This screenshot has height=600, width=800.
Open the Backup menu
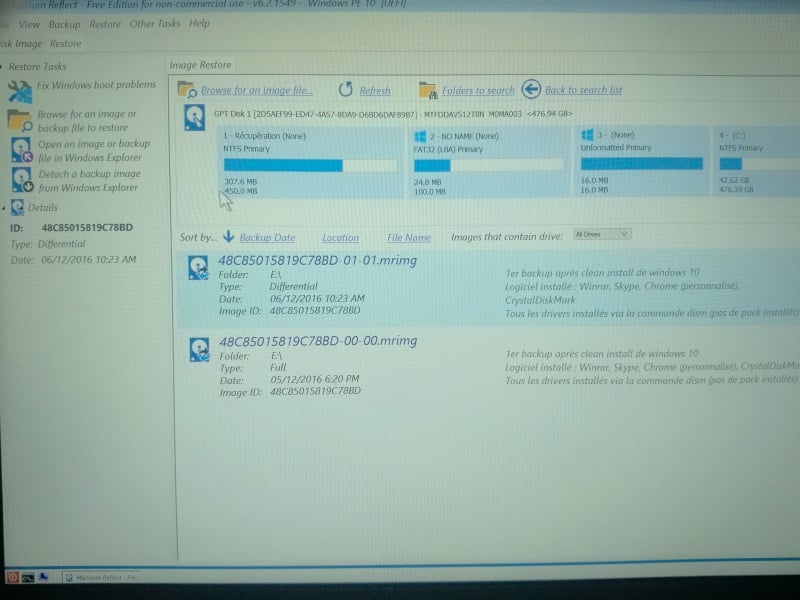(64, 24)
